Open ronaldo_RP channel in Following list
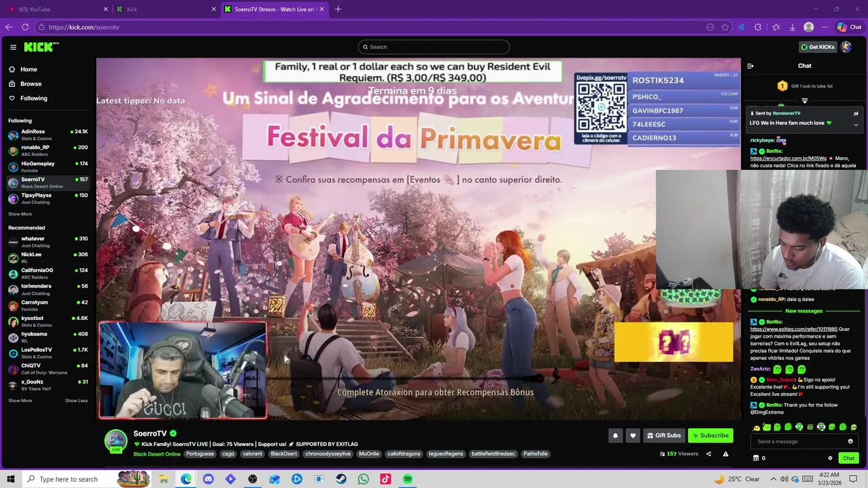This screenshot has width=868, height=488. click(47, 150)
